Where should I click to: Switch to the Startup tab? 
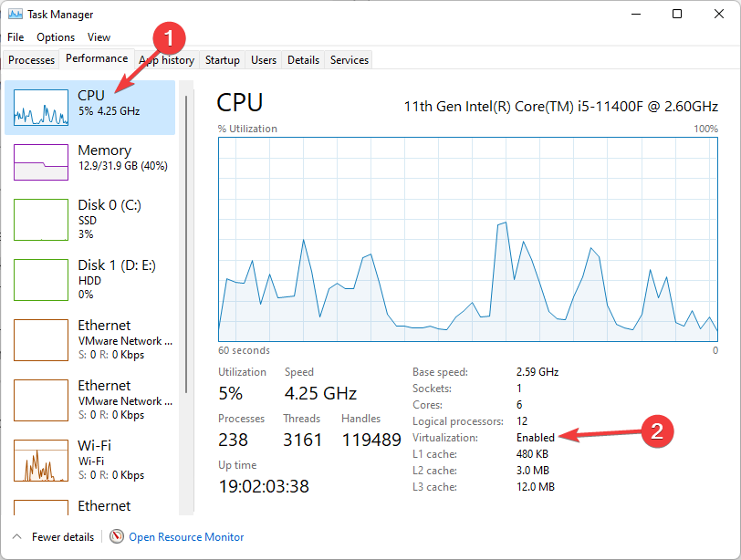tap(222, 59)
